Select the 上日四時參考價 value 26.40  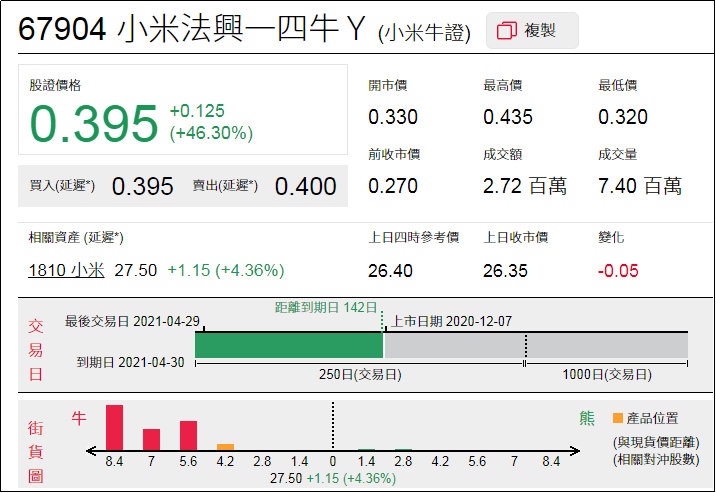pyautogui.click(x=390, y=271)
